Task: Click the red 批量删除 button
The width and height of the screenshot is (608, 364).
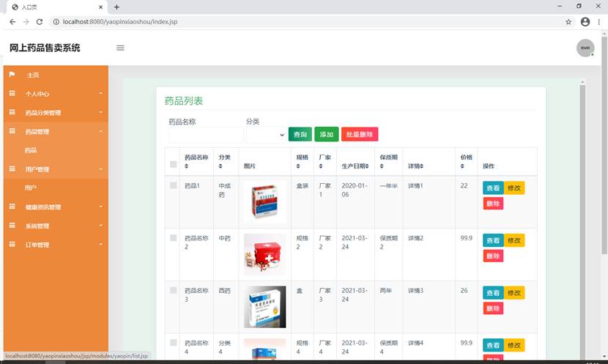Action: point(360,135)
